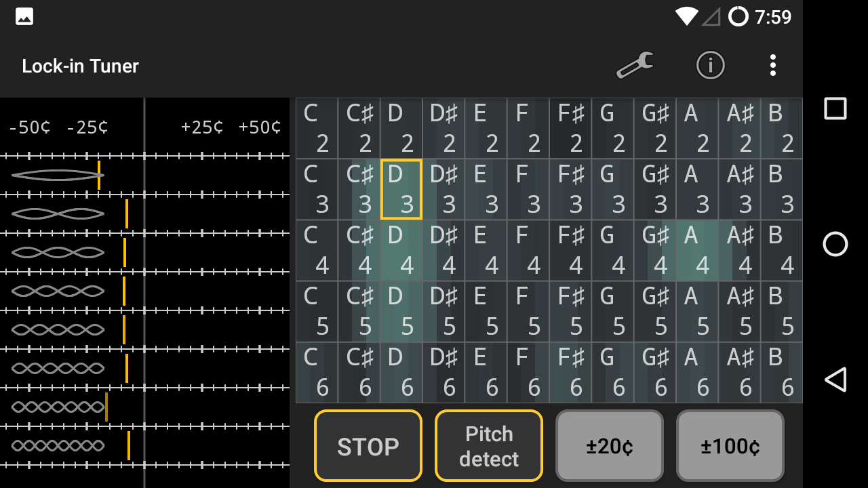
Task: Open the wrench settings icon
Action: pyautogui.click(x=635, y=66)
